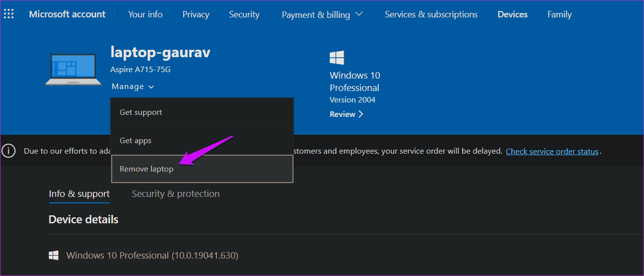Open the Security section
This screenshot has height=276, width=644.
(x=244, y=14)
